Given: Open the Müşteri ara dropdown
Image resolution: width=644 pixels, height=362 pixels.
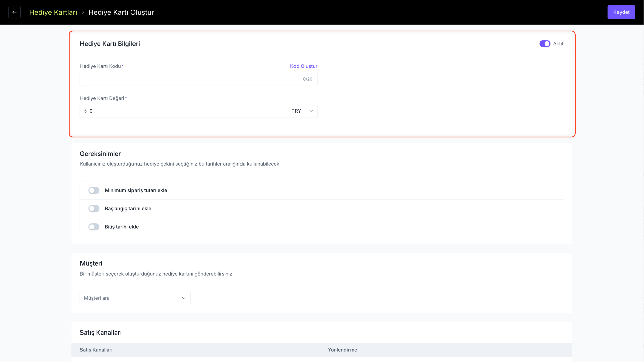Looking at the screenshot, I should point(135,298).
